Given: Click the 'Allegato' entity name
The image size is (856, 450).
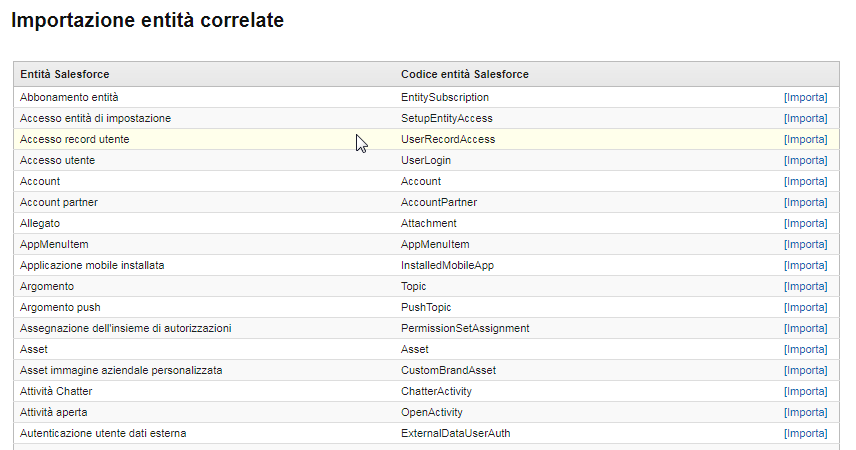Looking at the screenshot, I should click(x=40, y=223).
